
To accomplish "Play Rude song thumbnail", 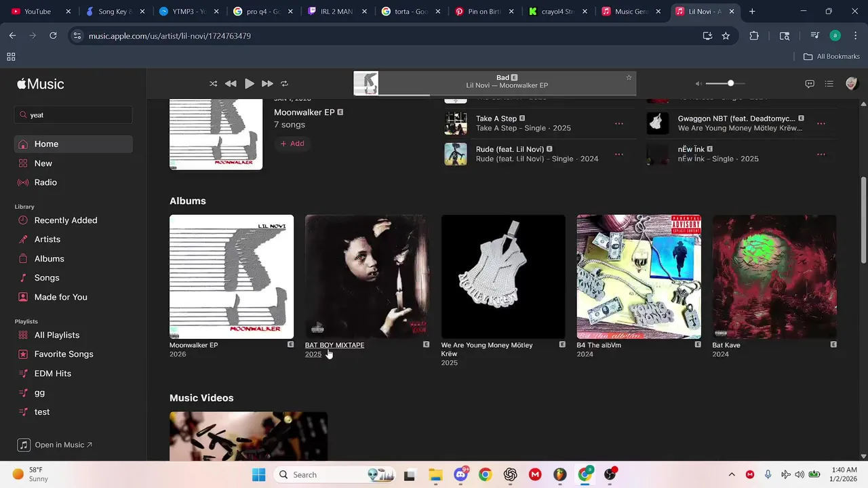I will pyautogui.click(x=456, y=154).
